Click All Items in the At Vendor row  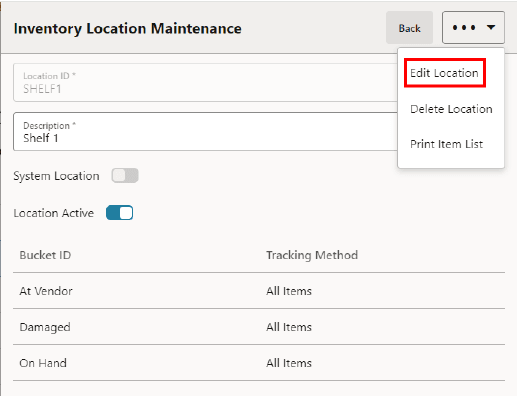point(289,291)
